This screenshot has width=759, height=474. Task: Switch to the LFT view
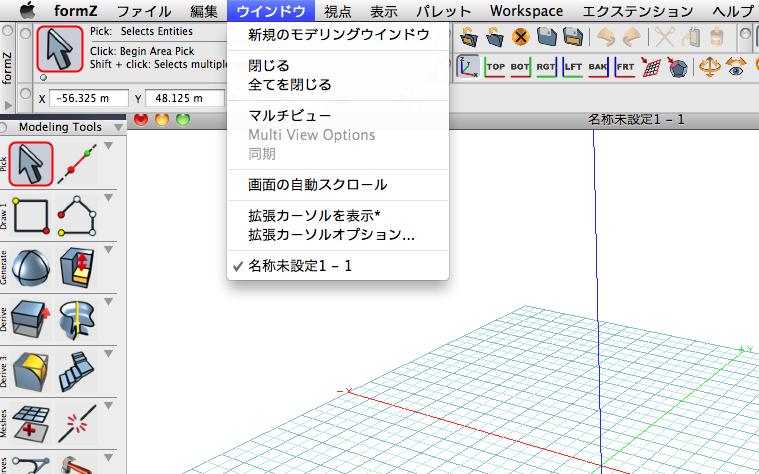tap(573, 67)
